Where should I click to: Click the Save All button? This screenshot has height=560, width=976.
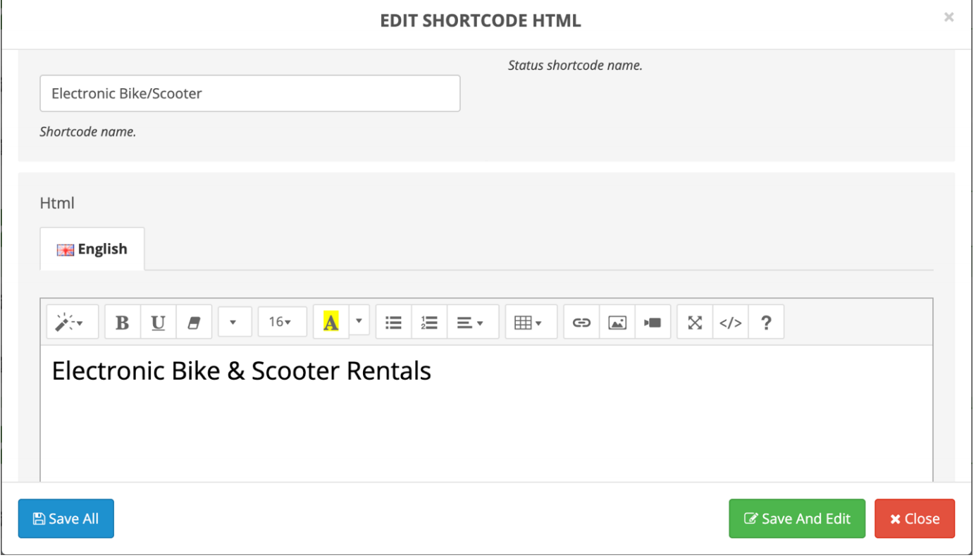click(x=66, y=519)
